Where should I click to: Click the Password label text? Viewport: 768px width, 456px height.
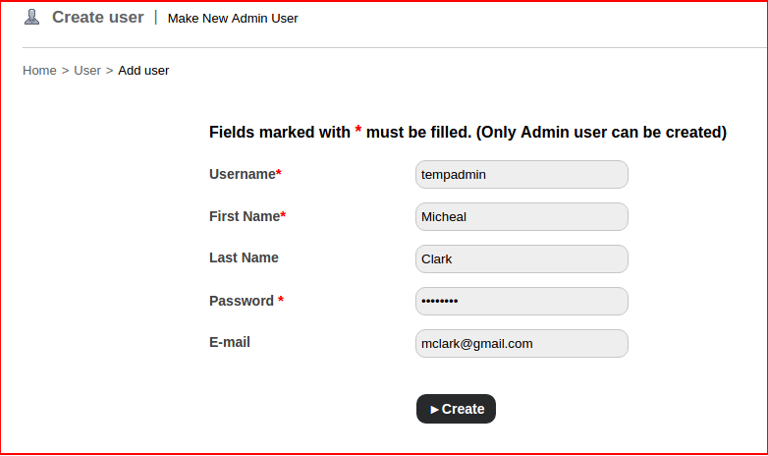point(241,301)
